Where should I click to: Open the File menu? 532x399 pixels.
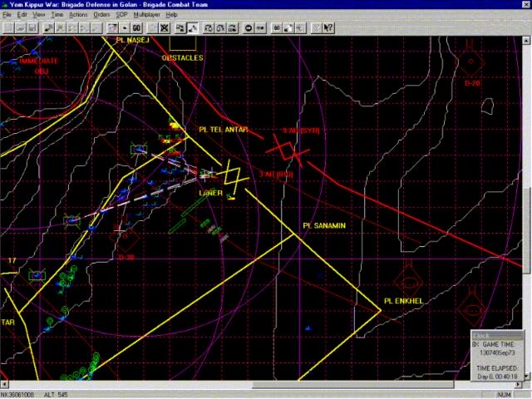click(x=7, y=15)
